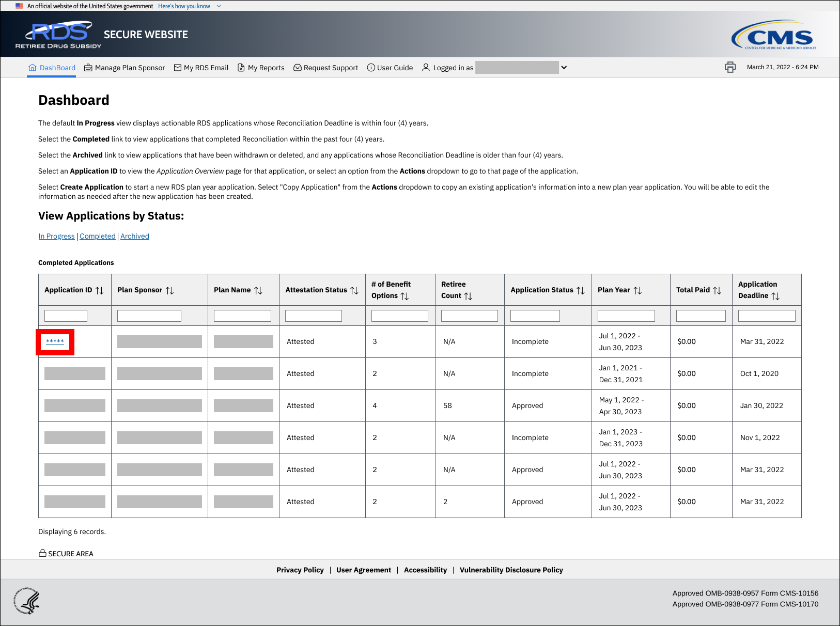Image resolution: width=840 pixels, height=626 pixels.
Task: Sort by Plan Sponsor column arrows
Action: tap(169, 291)
